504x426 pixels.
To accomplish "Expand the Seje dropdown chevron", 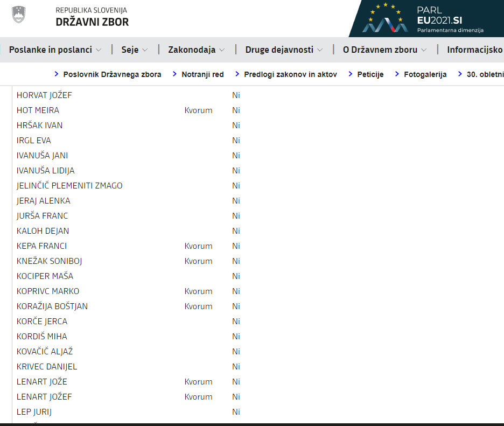I will click(x=145, y=50).
